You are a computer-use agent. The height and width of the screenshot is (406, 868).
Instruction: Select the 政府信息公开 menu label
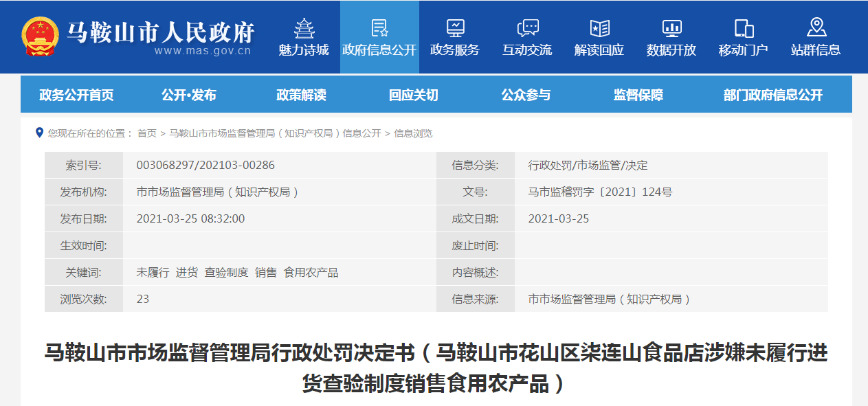[x=379, y=50]
